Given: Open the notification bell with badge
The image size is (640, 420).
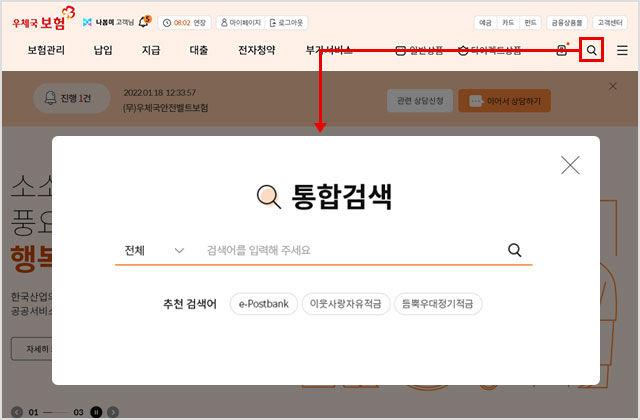Looking at the screenshot, I should click(144, 22).
